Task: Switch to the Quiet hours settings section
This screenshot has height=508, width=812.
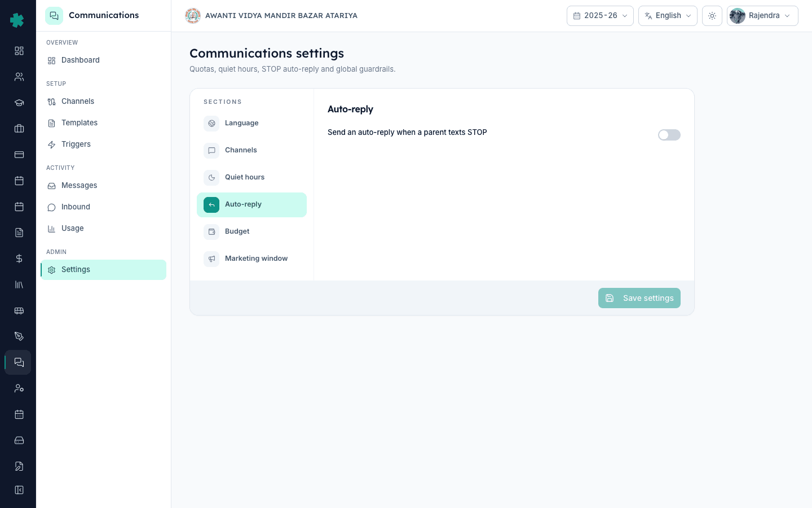Action: 251,177
